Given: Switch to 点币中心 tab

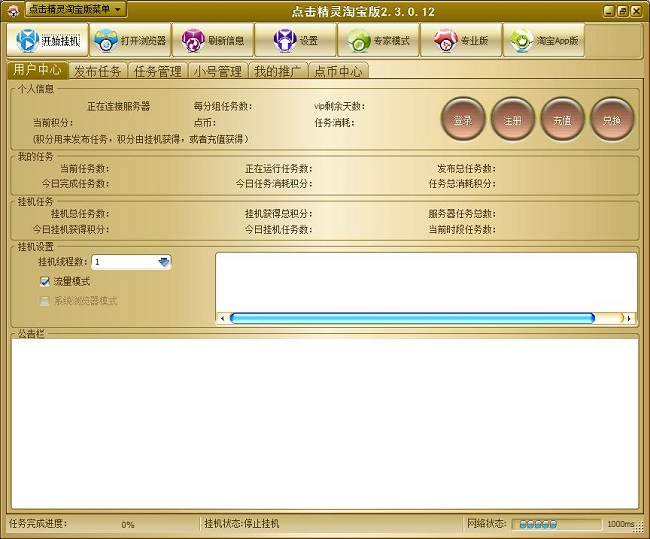Looking at the screenshot, I should click(x=338, y=71).
